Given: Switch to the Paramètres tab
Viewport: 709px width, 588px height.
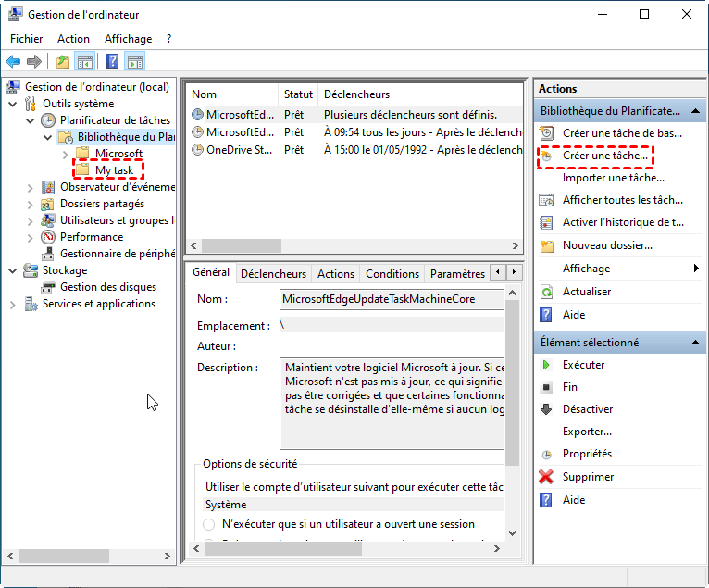Looking at the screenshot, I should coord(457,274).
